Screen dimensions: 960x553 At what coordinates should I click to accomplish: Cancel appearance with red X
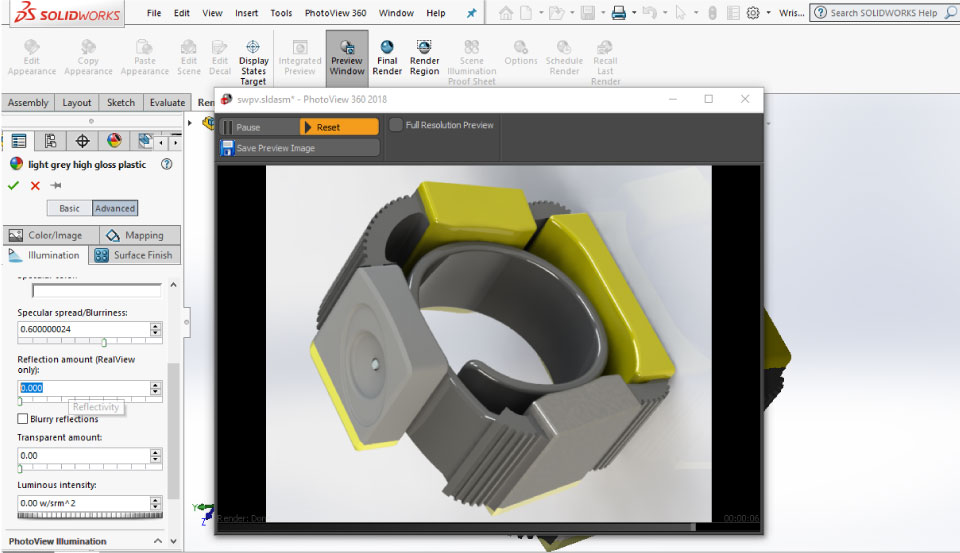click(35, 186)
